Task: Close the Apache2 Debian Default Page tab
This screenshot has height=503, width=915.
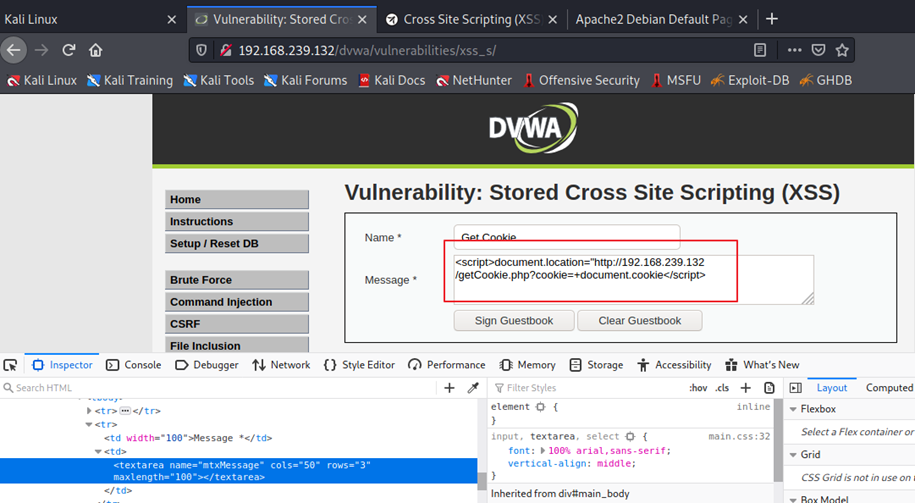Action: pyautogui.click(x=743, y=20)
